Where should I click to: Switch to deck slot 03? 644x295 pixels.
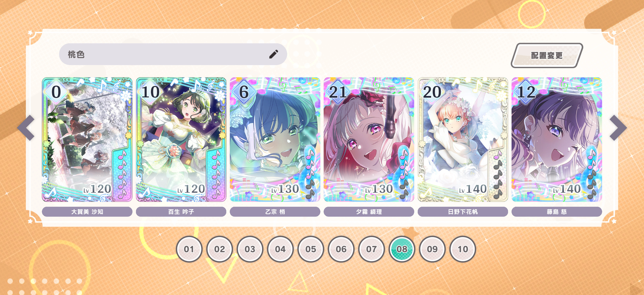click(250, 249)
